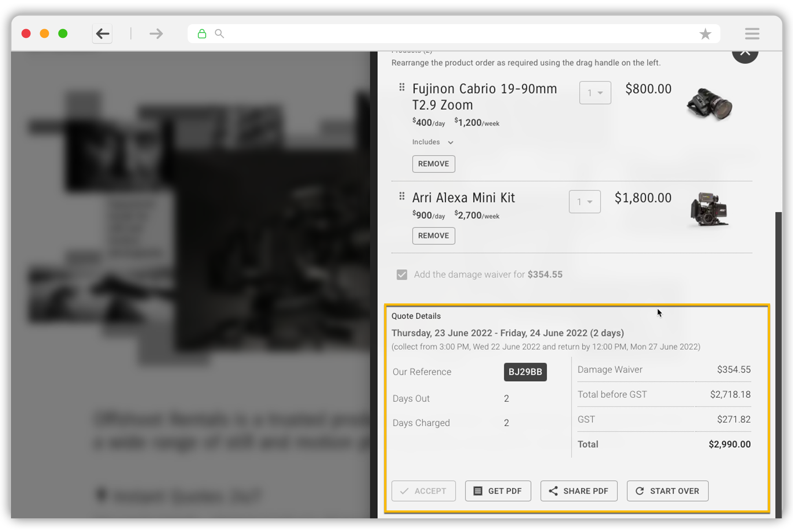The width and height of the screenshot is (793, 532).
Task: Click the Fujinon Cabrio 19-90mm T2.9 Zoom title
Action: coord(485,97)
